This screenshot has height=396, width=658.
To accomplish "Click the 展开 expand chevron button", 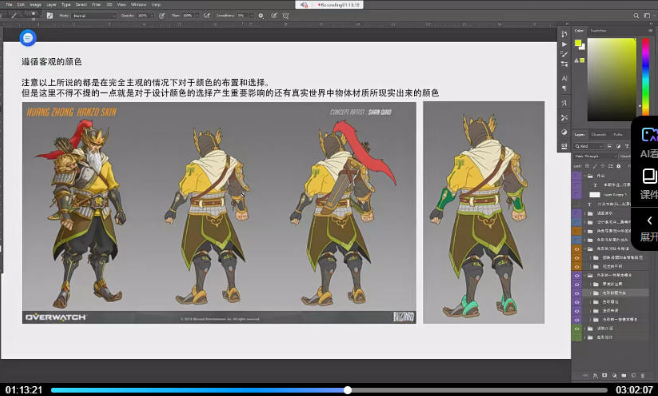I will point(649,228).
